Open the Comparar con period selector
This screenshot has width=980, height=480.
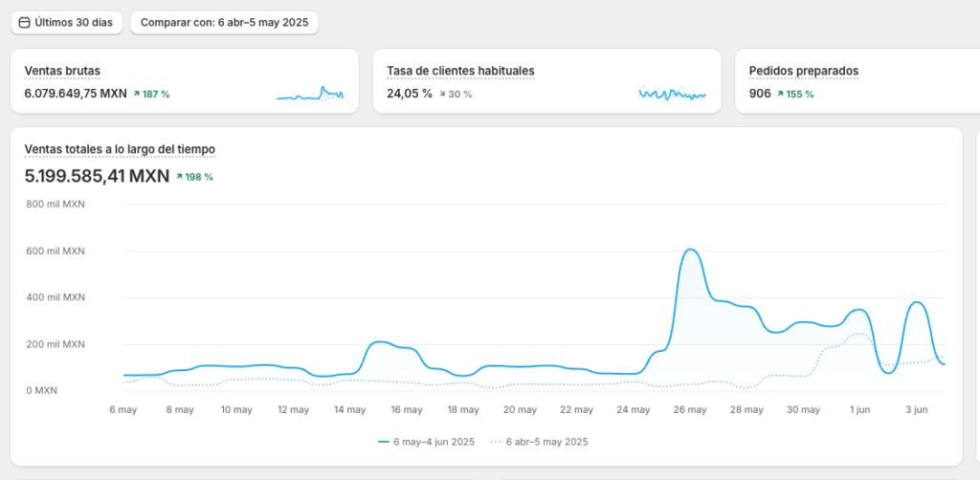click(x=224, y=22)
